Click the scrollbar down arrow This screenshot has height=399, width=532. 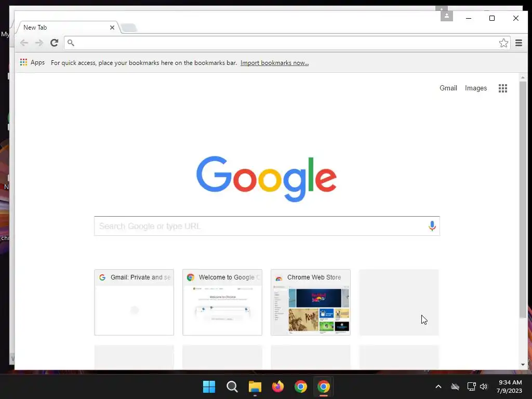pos(523,365)
